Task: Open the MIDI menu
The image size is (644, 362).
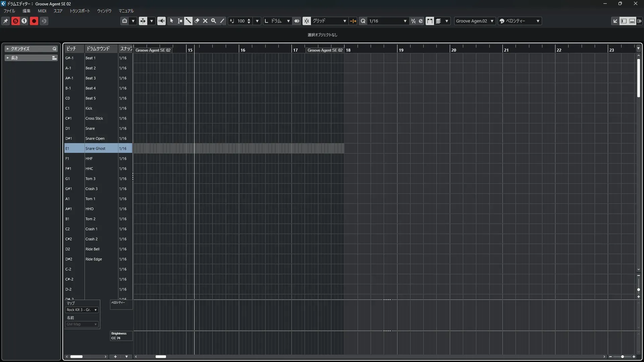Action: tap(42, 11)
